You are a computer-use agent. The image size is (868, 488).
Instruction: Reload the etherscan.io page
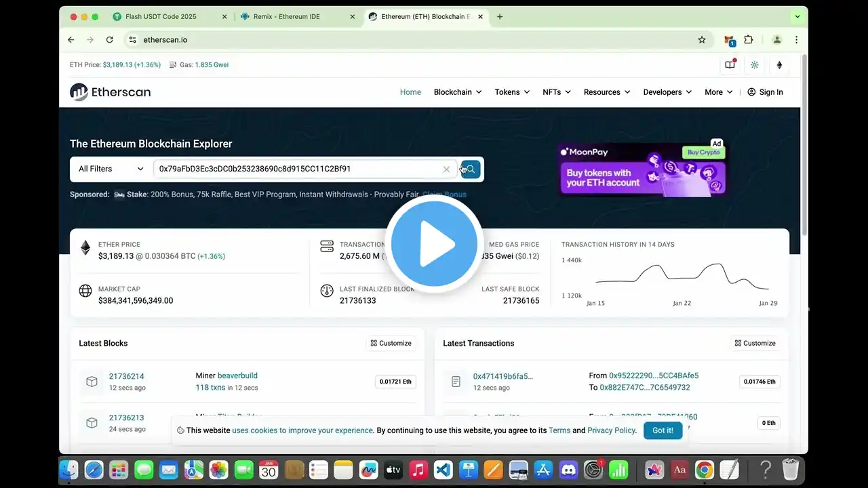tap(110, 40)
